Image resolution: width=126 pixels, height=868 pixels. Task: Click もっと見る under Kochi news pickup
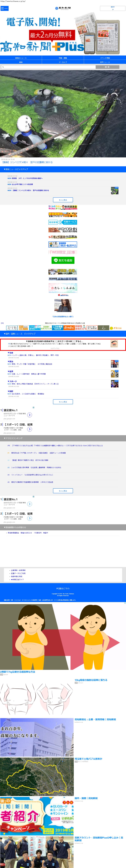point(63,200)
